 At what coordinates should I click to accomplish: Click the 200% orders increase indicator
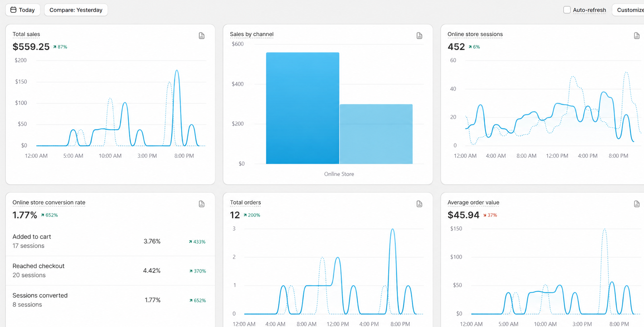pyautogui.click(x=252, y=215)
